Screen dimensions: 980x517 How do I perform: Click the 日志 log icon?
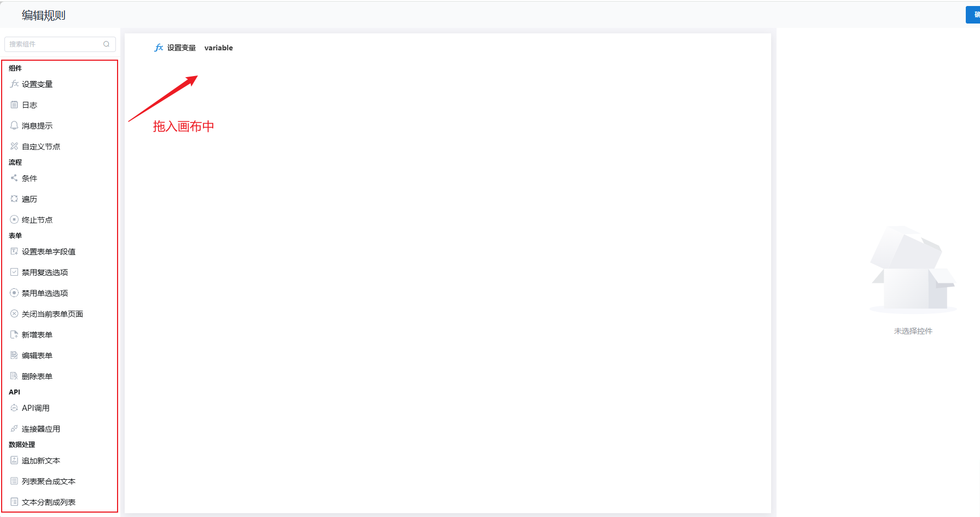pyautogui.click(x=14, y=104)
